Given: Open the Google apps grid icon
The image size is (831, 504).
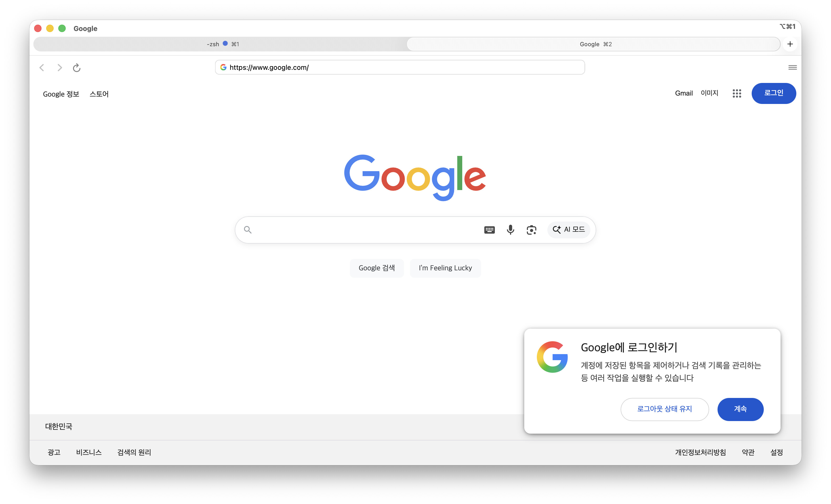Looking at the screenshot, I should point(736,93).
